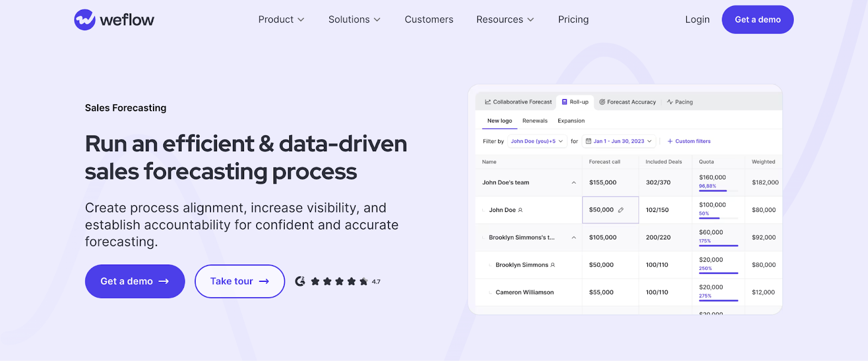
Task: Open the Solutions dropdown menu
Action: coord(354,20)
